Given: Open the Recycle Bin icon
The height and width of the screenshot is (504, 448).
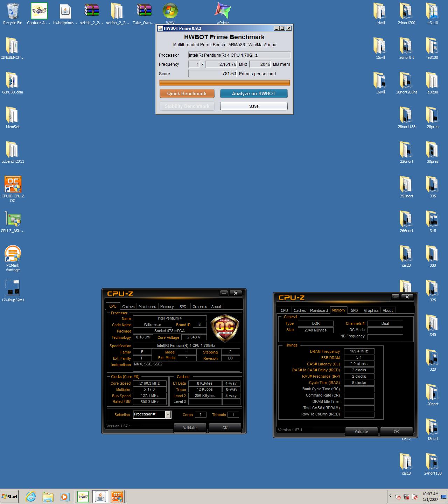Looking at the screenshot, I should (13, 14).
